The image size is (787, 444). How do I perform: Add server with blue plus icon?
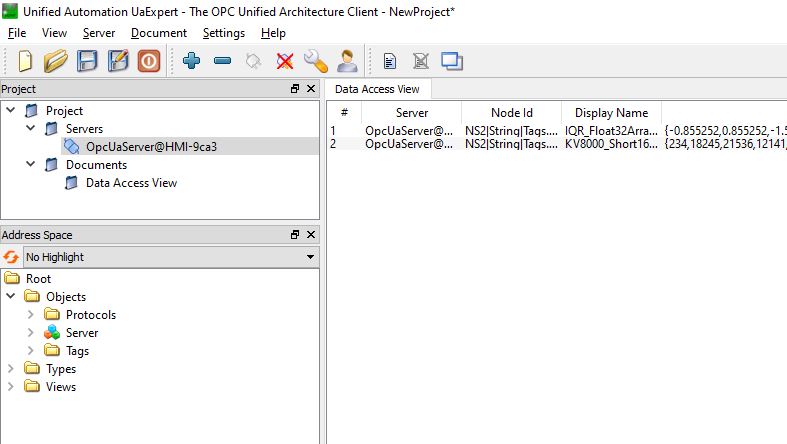click(x=191, y=61)
